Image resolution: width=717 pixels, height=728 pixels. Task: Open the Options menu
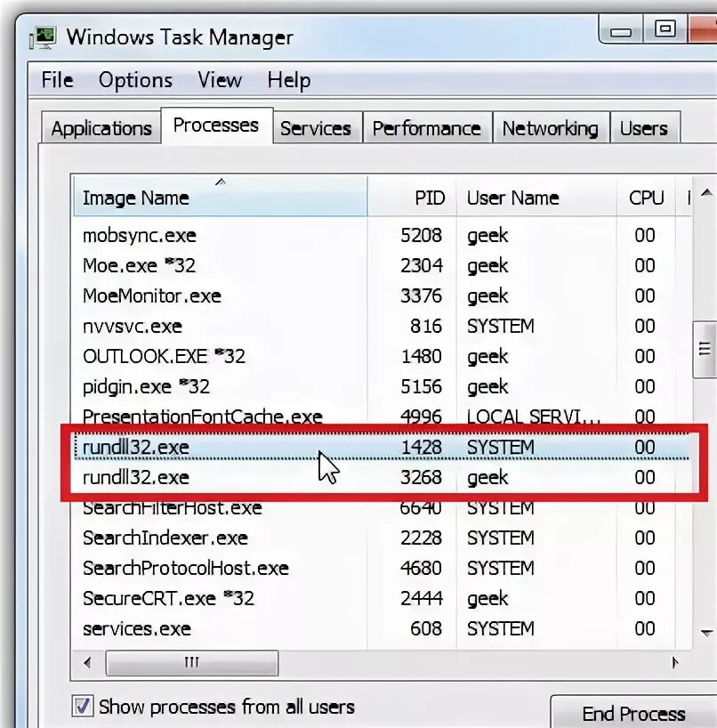135,80
